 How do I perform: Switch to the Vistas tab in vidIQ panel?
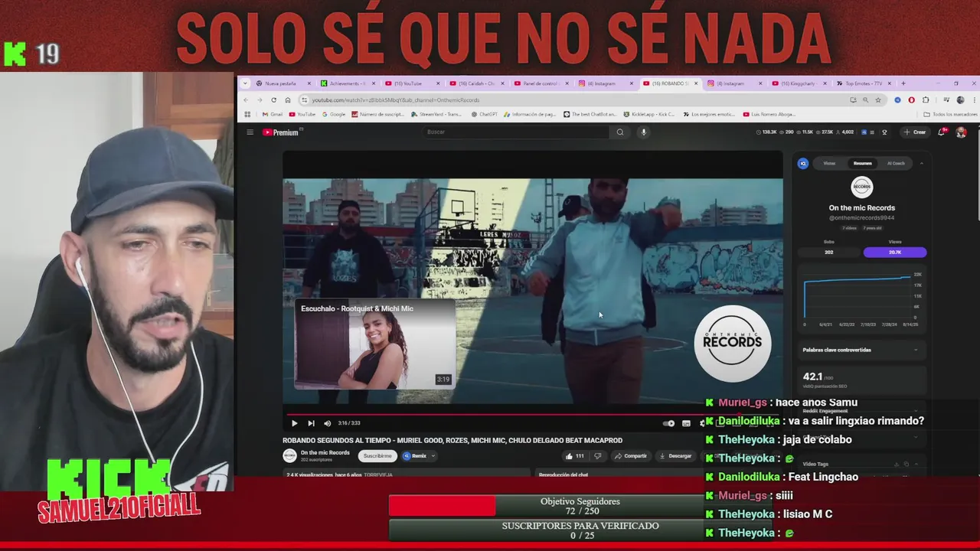[x=829, y=163]
